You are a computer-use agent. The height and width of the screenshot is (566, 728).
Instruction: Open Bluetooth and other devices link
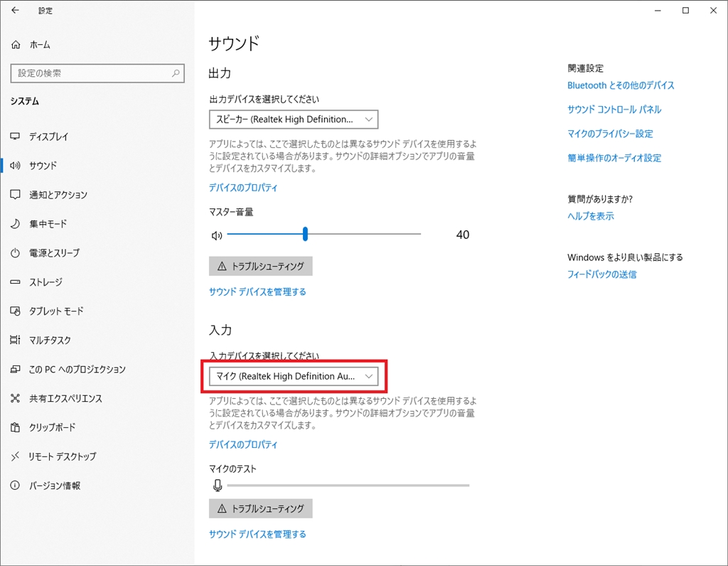(x=621, y=85)
